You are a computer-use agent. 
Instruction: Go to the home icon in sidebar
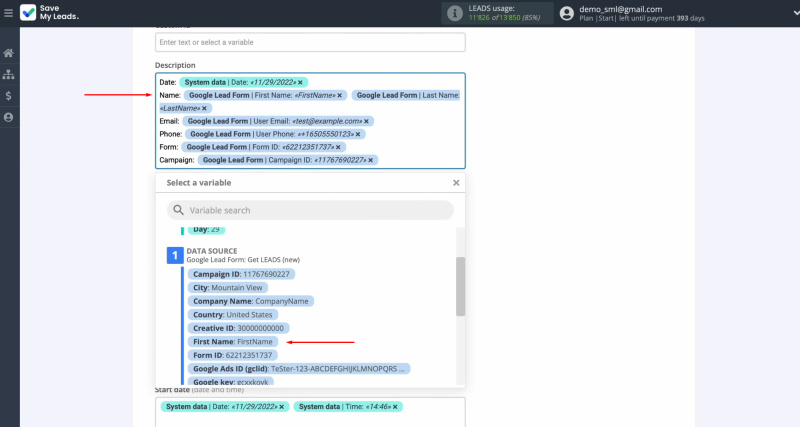(x=9, y=53)
